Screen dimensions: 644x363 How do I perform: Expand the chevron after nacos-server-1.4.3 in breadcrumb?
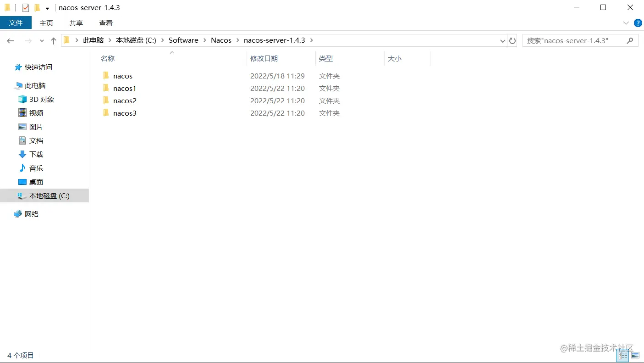point(312,40)
